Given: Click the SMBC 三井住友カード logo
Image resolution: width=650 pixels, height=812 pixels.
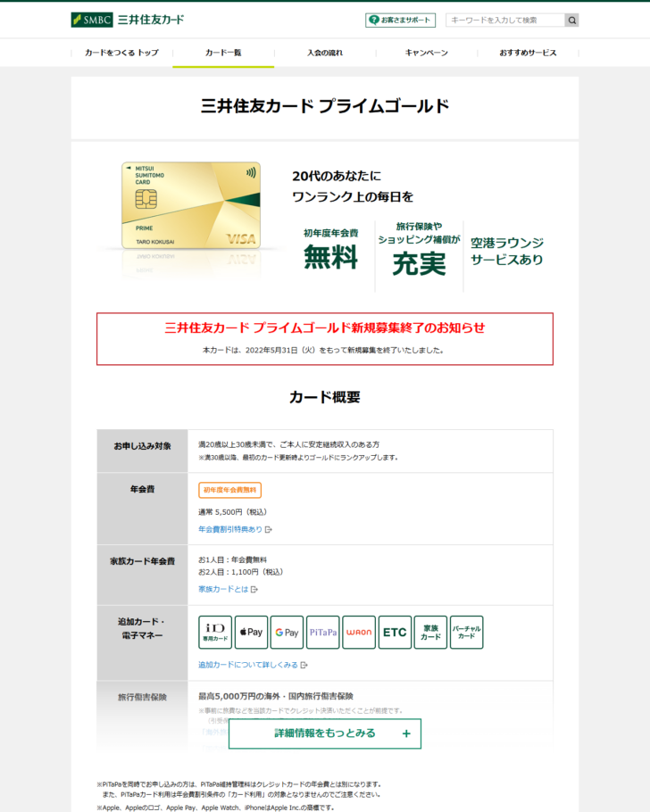Looking at the screenshot, I should tap(128, 20).
